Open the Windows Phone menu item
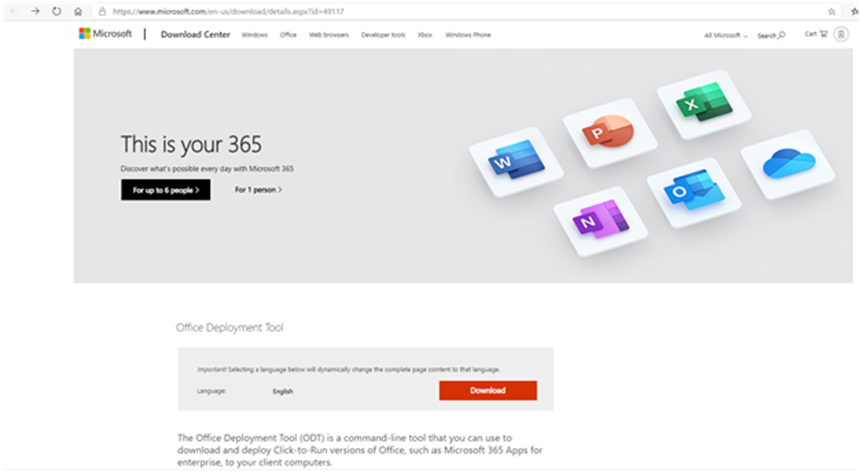Screen dimensions: 861x472 (468, 35)
